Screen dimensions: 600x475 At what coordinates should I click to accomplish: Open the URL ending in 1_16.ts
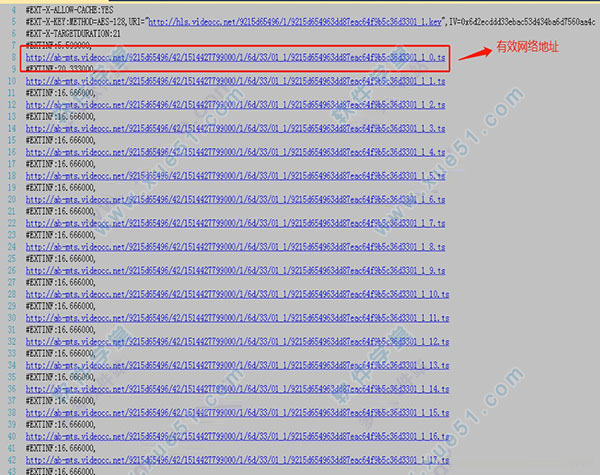238,436
